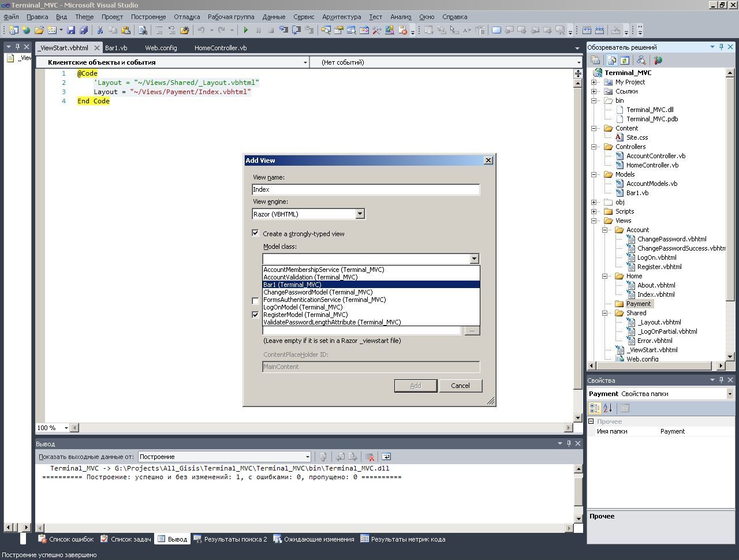Image resolution: width=739 pixels, height=560 pixels.
Task: Click the Add button in Add View dialog
Action: (416, 386)
